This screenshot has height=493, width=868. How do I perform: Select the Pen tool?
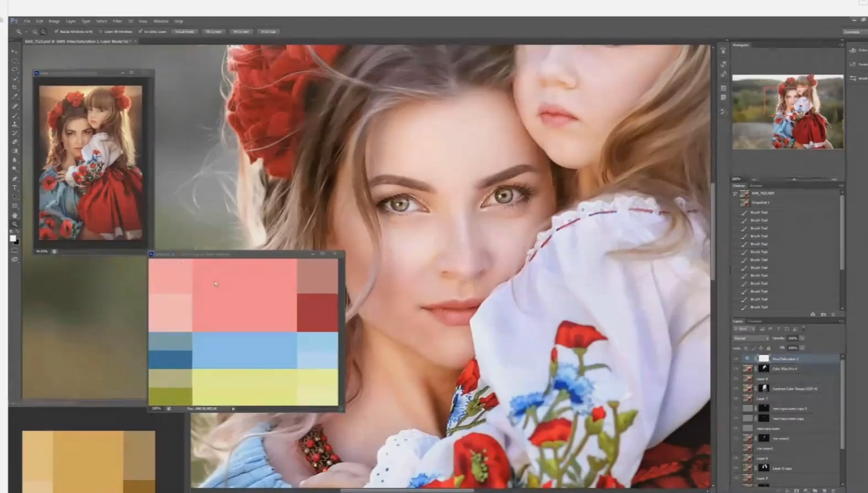[x=15, y=179]
